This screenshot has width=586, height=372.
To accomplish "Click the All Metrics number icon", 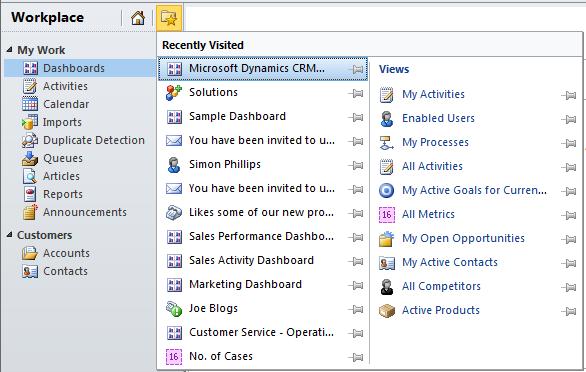I will click(x=386, y=215).
